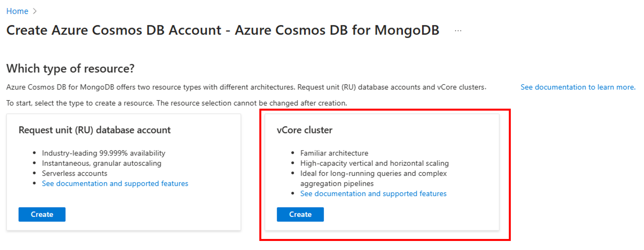Click 'High-capacity vertical and horizontal scaling' bullet
This screenshot has height=250, width=644.
(374, 163)
